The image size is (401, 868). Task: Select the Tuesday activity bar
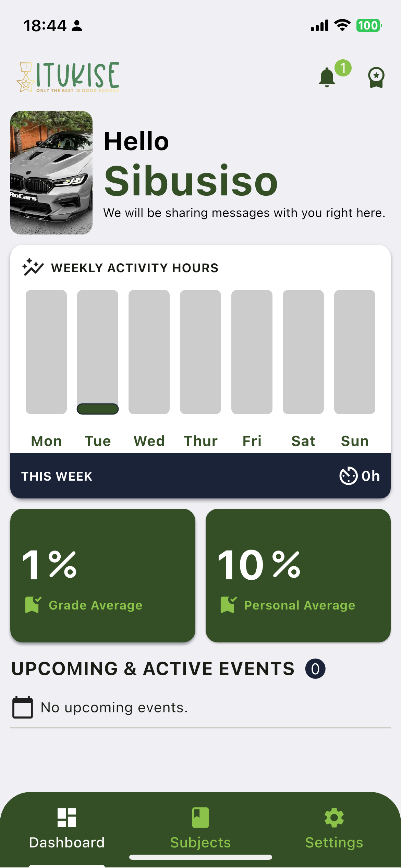[98, 352]
